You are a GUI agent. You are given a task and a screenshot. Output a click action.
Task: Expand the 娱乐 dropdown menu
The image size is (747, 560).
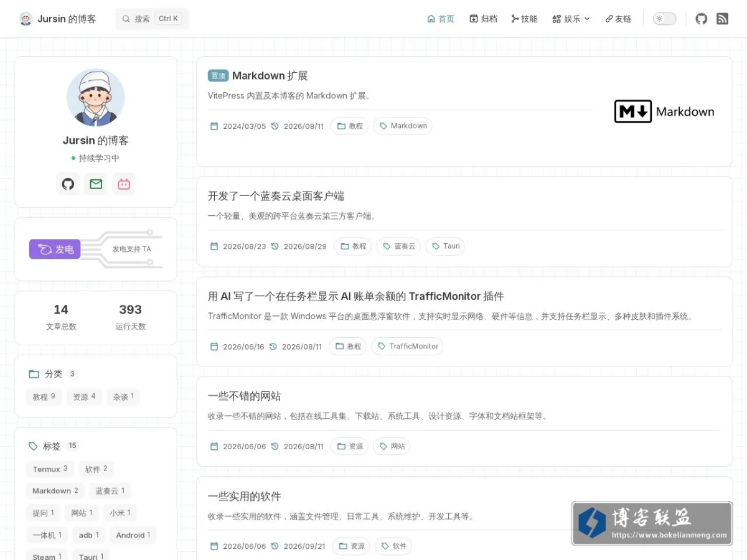click(x=571, y=19)
